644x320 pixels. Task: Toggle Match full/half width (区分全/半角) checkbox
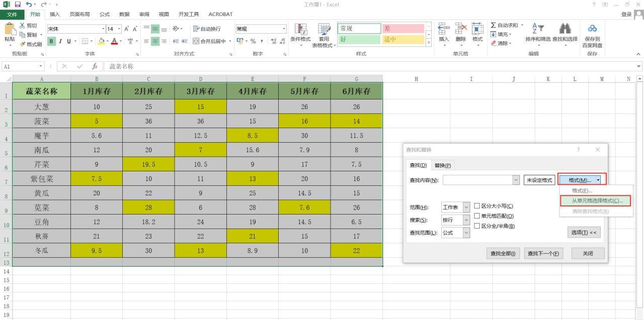(x=477, y=226)
